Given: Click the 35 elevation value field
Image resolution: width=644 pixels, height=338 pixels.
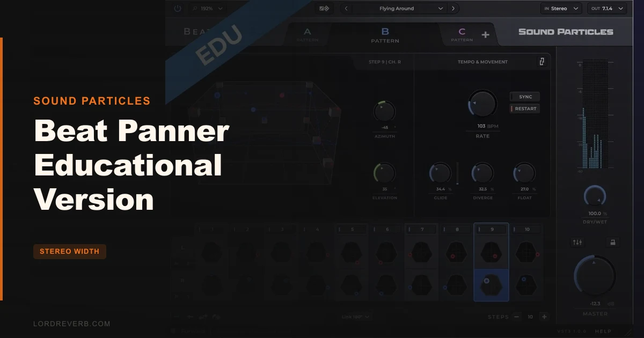Looking at the screenshot, I should point(384,189).
